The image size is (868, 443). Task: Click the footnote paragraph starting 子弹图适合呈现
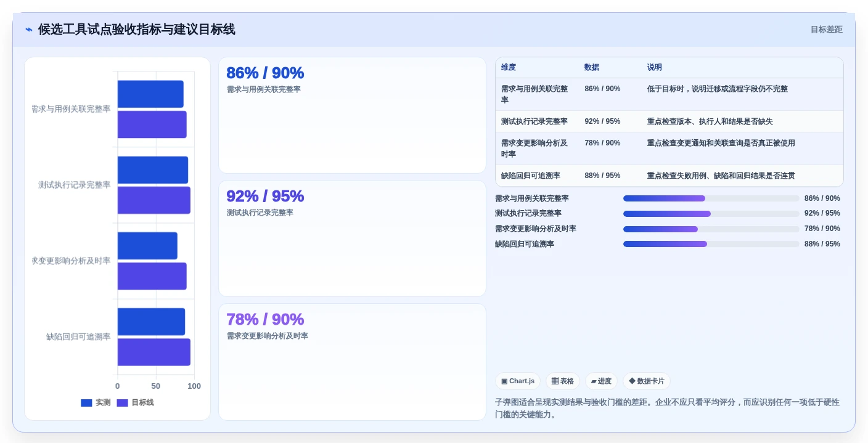668,408
